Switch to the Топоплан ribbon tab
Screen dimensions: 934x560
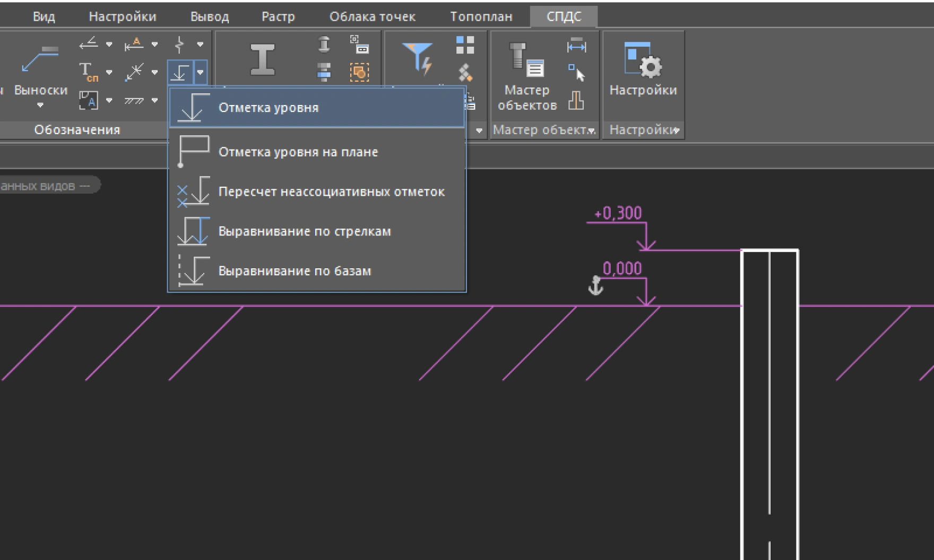pos(481,16)
